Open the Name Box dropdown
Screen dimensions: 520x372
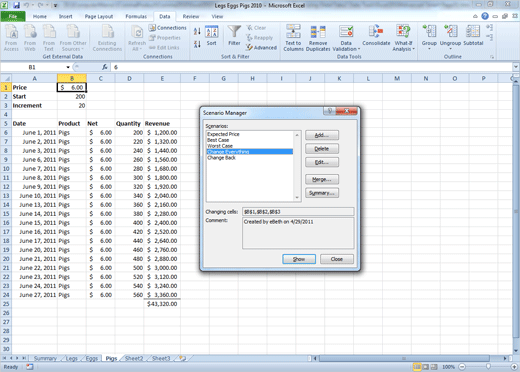click(68, 67)
